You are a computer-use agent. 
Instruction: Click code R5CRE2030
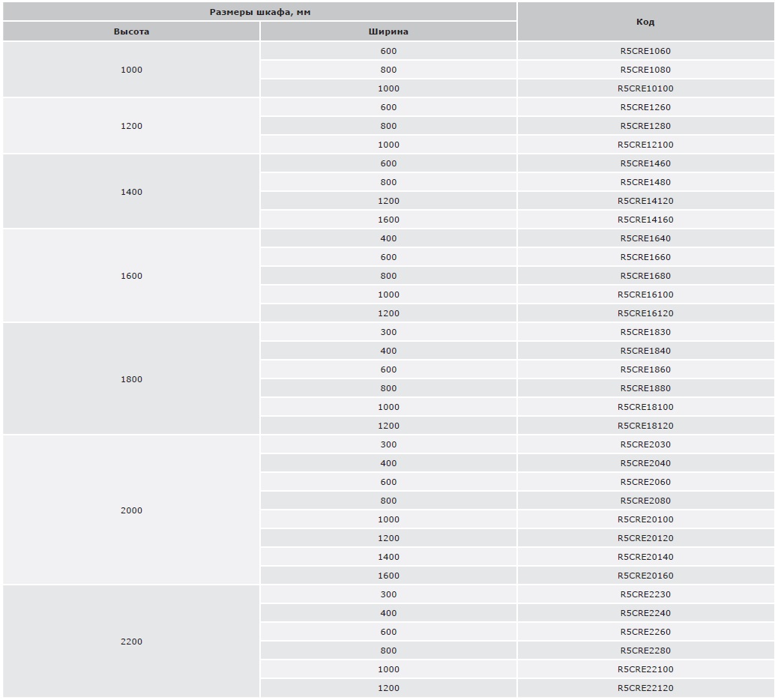tap(645, 444)
